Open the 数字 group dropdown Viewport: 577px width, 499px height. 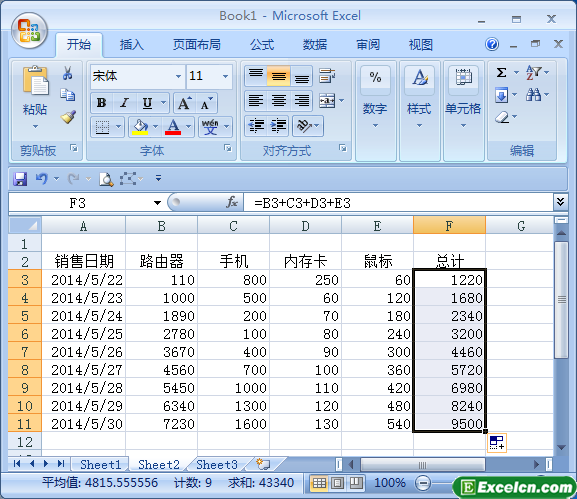[375, 125]
